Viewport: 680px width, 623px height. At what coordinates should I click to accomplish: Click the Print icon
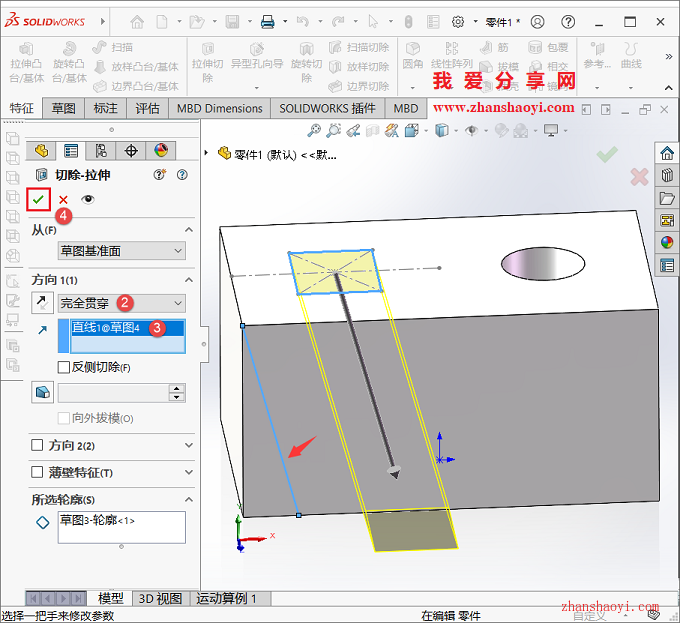[x=268, y=21]
